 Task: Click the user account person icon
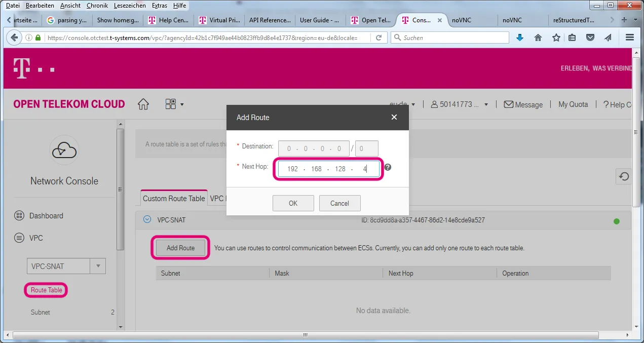click(434, 104)
